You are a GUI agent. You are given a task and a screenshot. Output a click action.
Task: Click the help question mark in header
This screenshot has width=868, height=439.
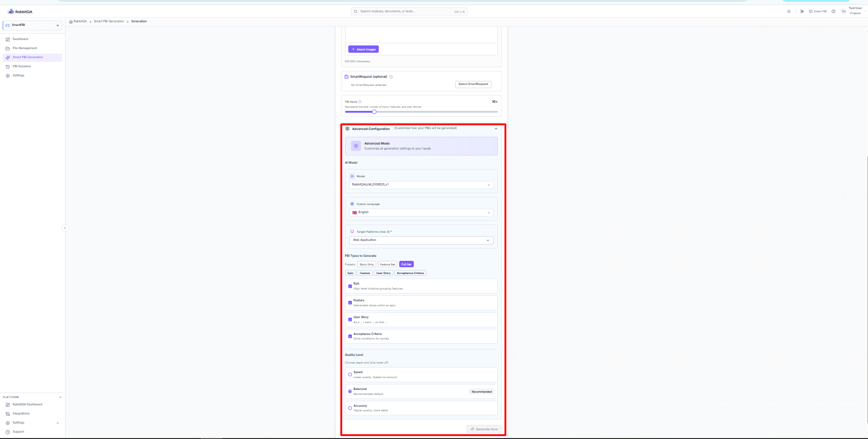point(833,11)
